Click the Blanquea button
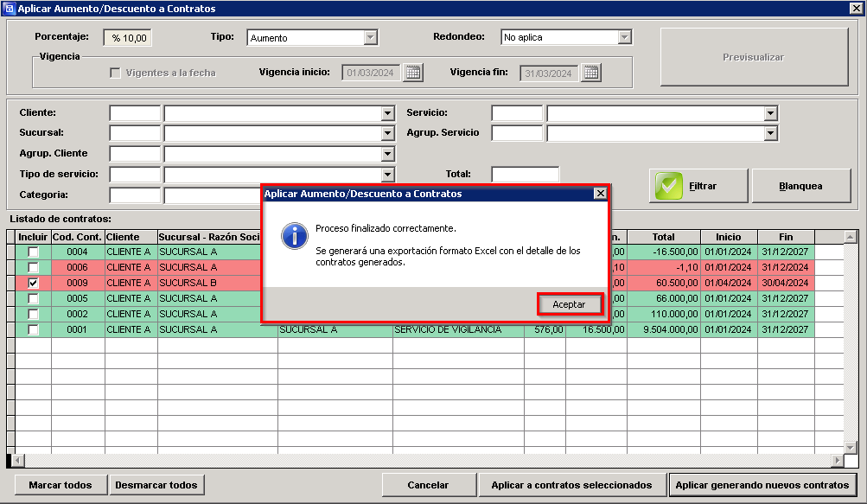The width and height of the screenshot is (867, 504). pyautogui.click(x=800, y=186)
